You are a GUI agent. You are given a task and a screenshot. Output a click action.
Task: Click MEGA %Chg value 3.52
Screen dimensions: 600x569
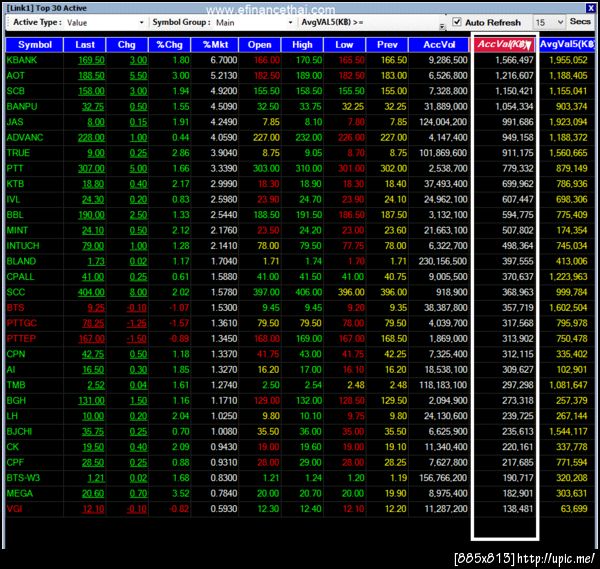coord(181,494)
